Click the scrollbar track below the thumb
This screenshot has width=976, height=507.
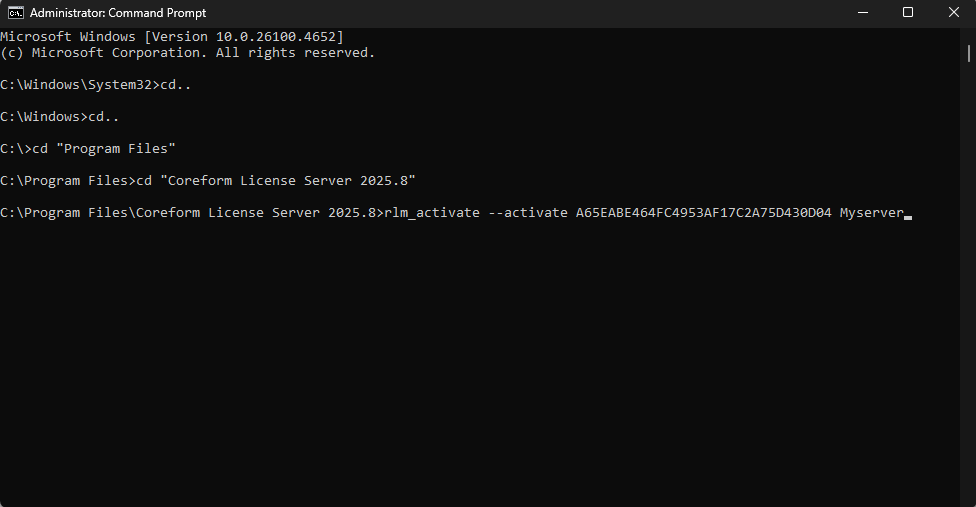coord(969,280)
